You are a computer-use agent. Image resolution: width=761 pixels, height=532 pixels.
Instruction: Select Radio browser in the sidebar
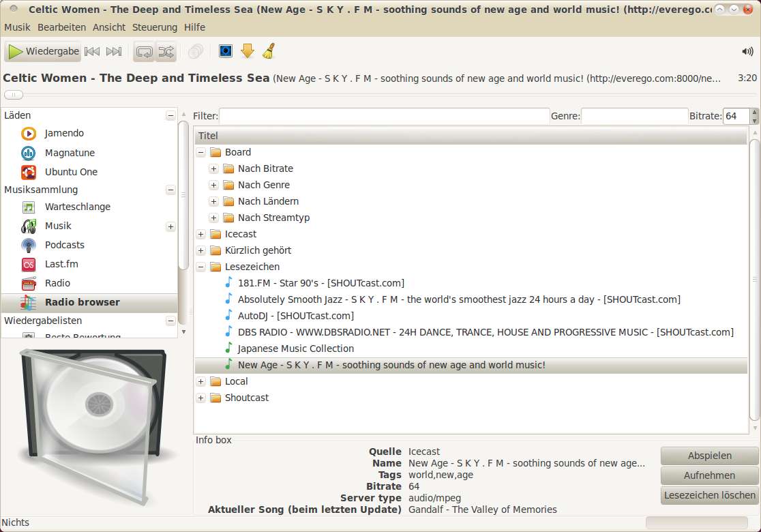click(89, 302)
